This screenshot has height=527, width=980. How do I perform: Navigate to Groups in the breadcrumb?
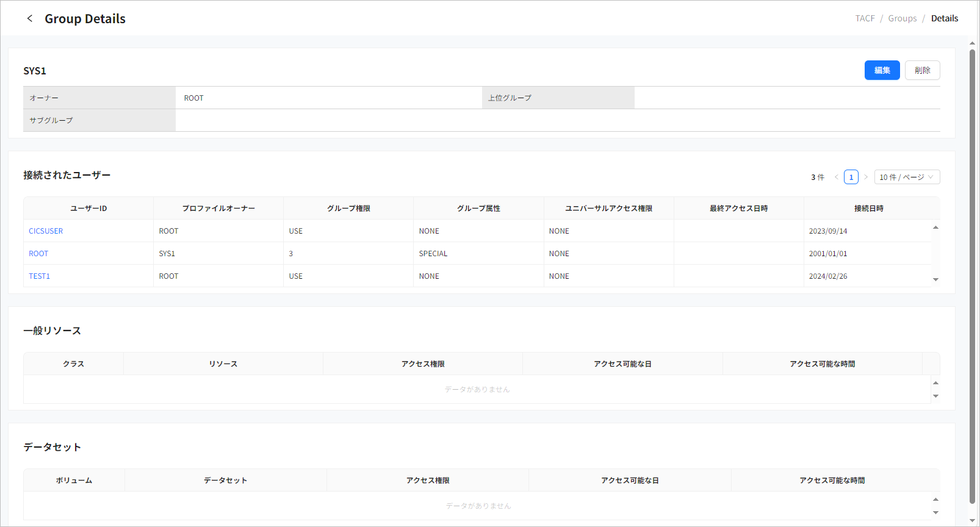(x=902, y=18)
